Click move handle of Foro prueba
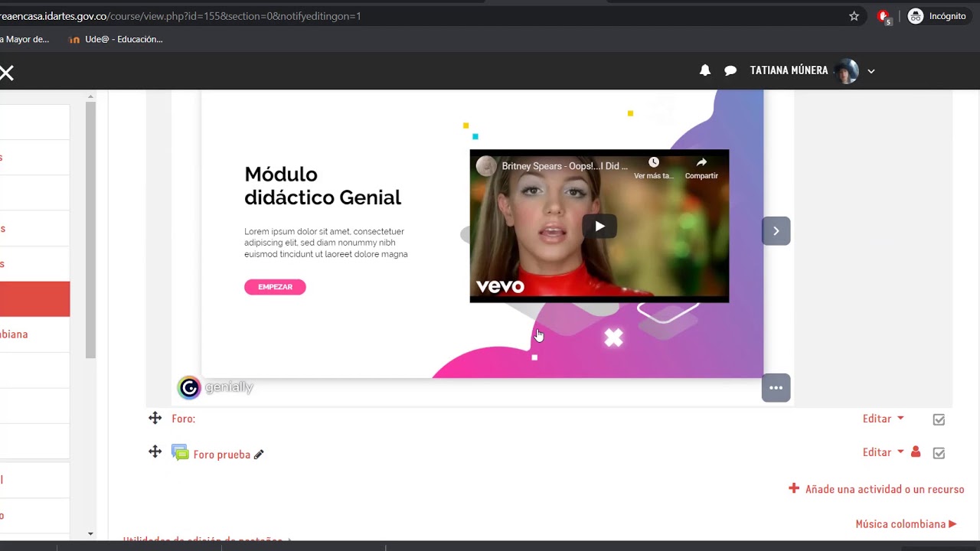Viewport: 980px width, 551px height. [x=155, y=452]
